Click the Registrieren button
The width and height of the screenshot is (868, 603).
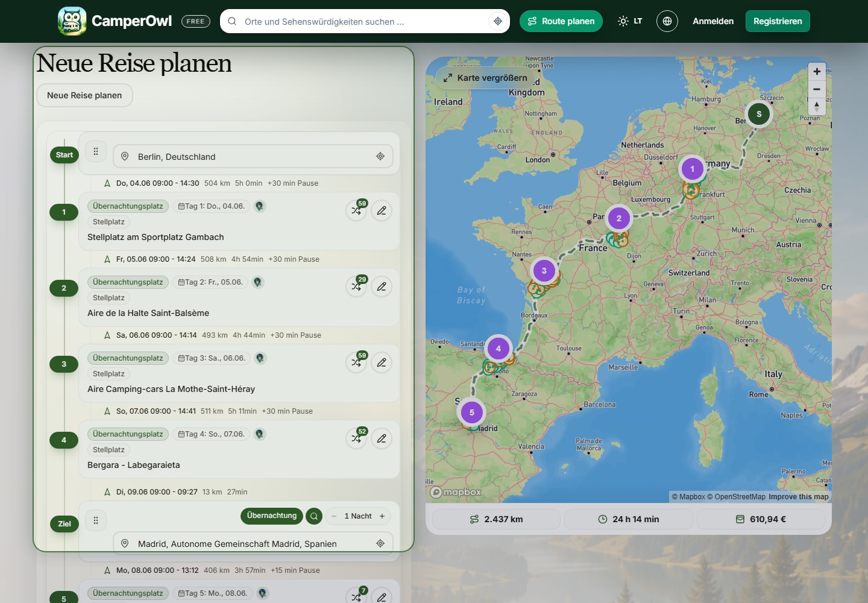tap(778, 21)
